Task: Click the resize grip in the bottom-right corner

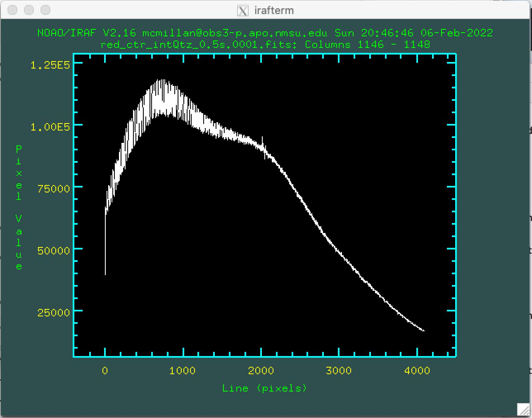Action: 523,409
